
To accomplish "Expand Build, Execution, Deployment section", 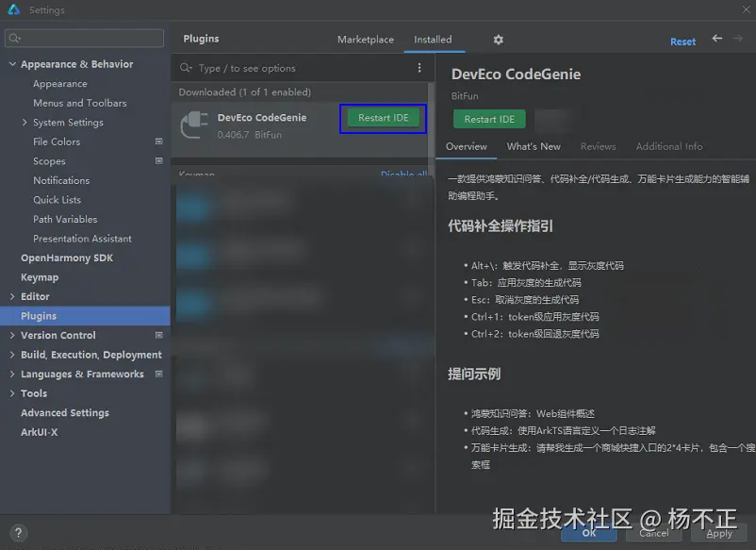I will (x=12, y=354).
